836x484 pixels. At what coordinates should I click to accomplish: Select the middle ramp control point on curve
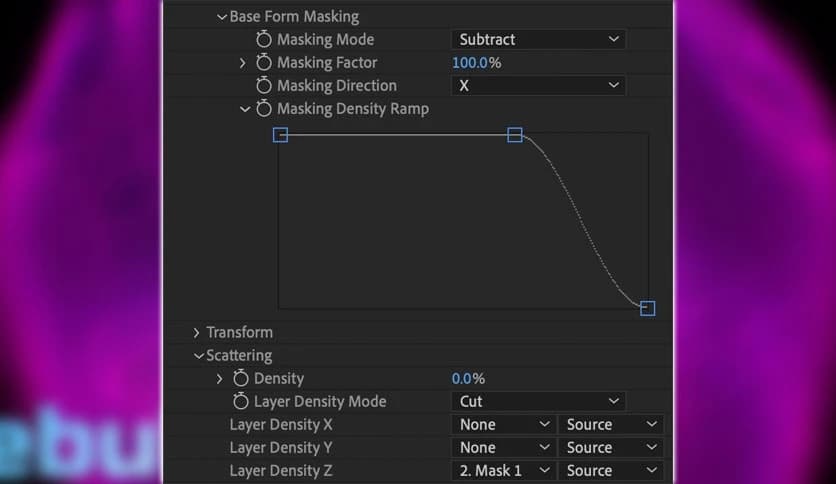[515, 135]
